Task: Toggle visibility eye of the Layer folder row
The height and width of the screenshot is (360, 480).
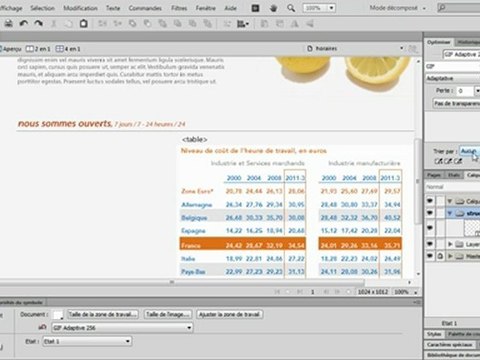Action: (x=430, y=244)
